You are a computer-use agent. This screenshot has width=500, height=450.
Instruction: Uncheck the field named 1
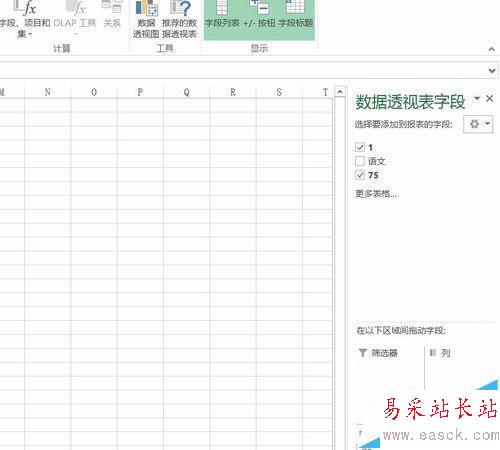[x=360, y=147]
